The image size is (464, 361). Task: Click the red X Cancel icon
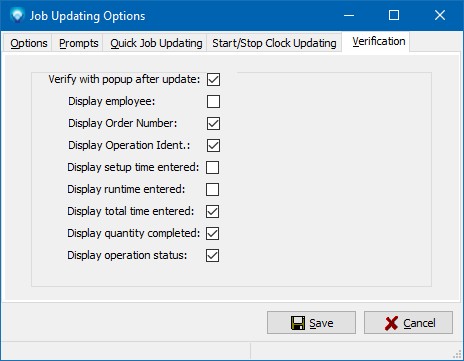coord(391,323)
